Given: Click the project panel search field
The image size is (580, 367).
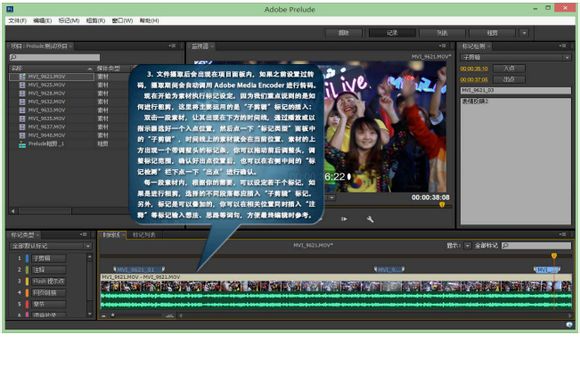Looking at the screenshot, I should (x=55, y=57).
